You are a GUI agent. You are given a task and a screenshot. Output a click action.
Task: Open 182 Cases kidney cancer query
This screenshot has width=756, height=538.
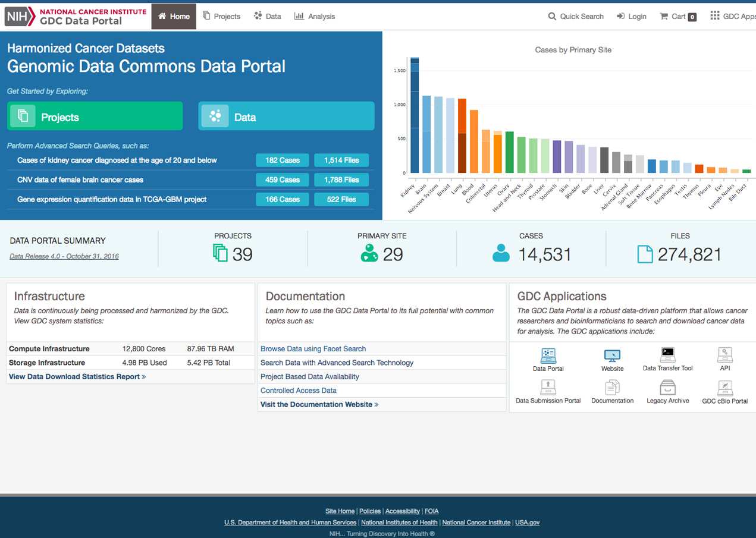coord(283,161)
